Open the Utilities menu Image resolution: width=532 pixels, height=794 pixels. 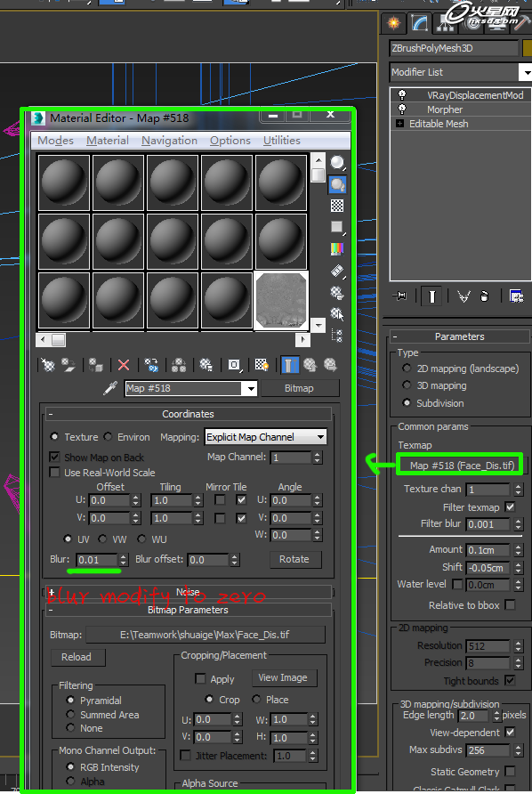coord(281,141)
